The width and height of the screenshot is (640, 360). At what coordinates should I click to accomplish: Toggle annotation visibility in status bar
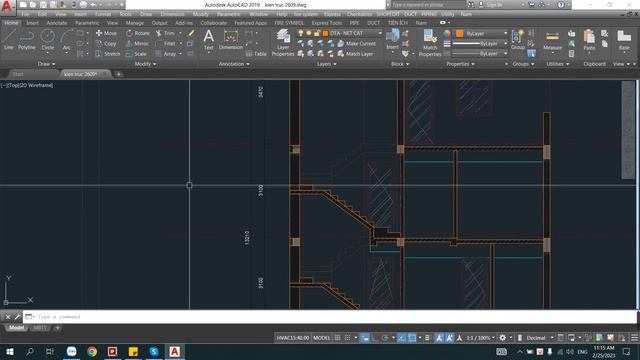[x=439, y=338]
